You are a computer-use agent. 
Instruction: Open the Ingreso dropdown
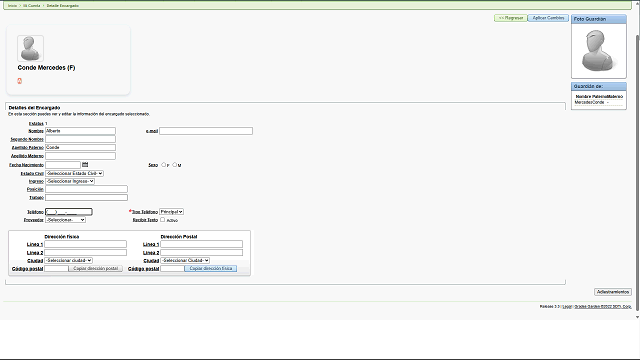coord(70,181)
